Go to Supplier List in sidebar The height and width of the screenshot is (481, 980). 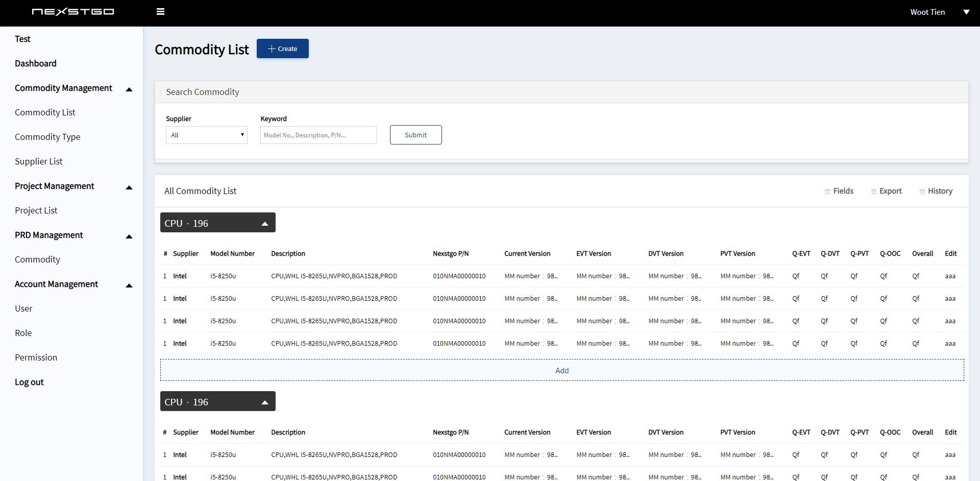click(x=39, y=161)
